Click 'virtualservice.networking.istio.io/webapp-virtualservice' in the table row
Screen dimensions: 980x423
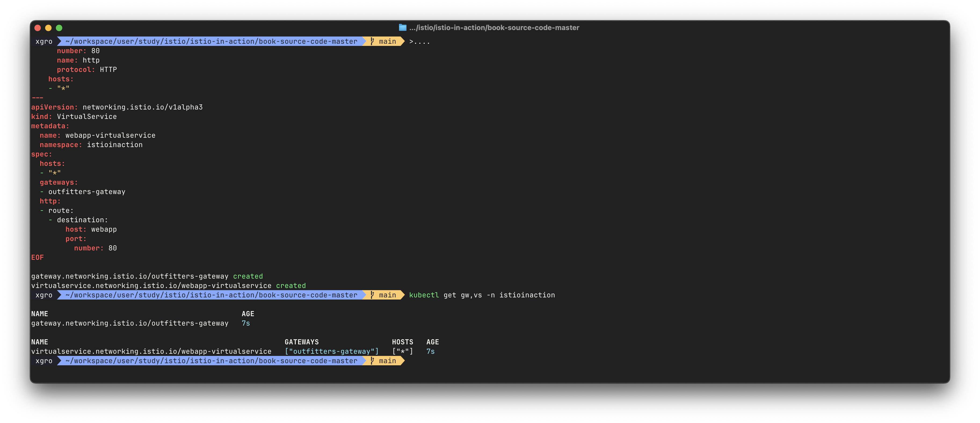point(151,351)
